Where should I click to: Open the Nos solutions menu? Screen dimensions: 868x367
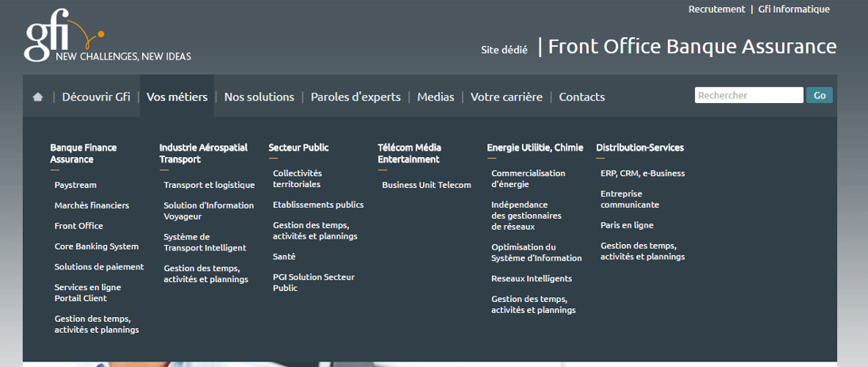(x=259, y=97)
